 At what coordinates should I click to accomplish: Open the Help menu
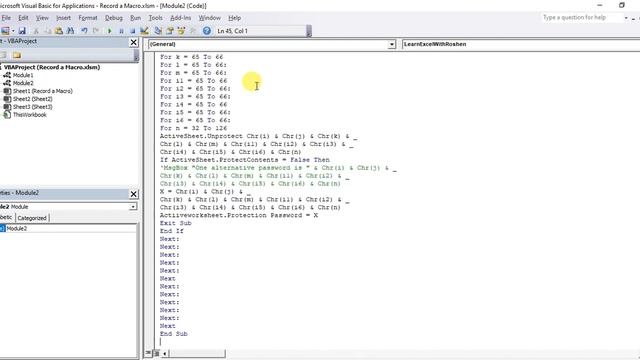[x=234, y=18]
